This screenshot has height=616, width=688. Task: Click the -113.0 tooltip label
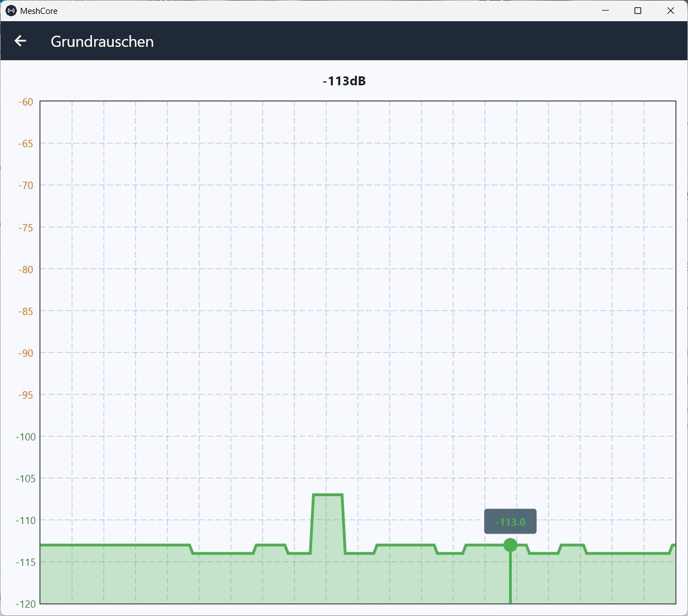(510, 522)
